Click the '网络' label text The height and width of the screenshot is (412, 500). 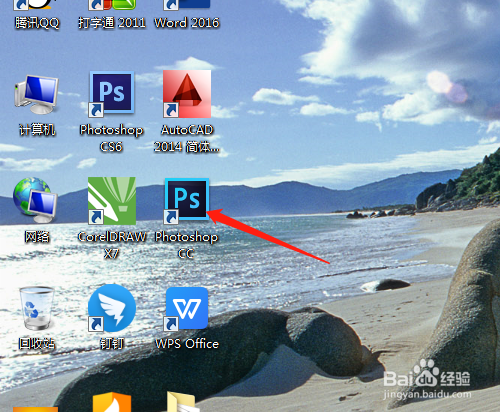pos(37,237)
